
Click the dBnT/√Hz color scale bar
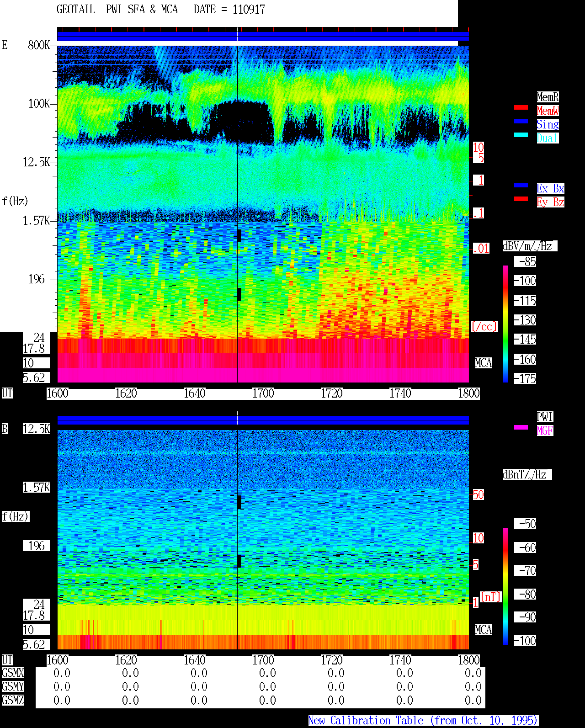505,586
